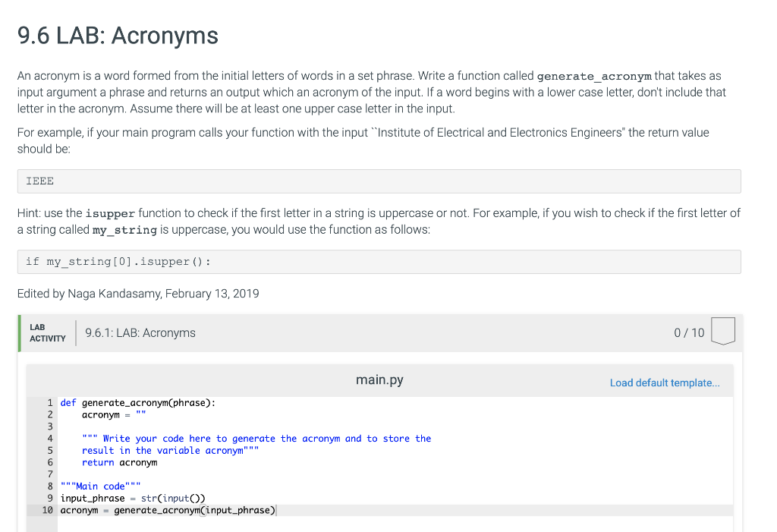Click line number 1 in the gutter

tap(49, 402)
